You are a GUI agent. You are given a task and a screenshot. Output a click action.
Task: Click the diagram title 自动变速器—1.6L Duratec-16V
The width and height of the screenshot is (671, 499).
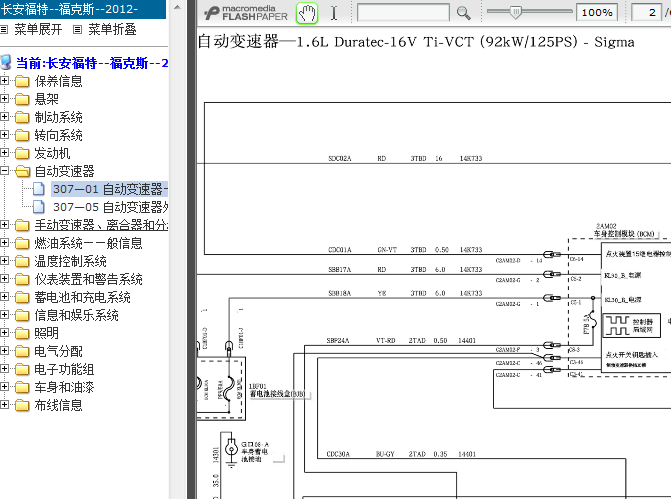tap(416, 42)
